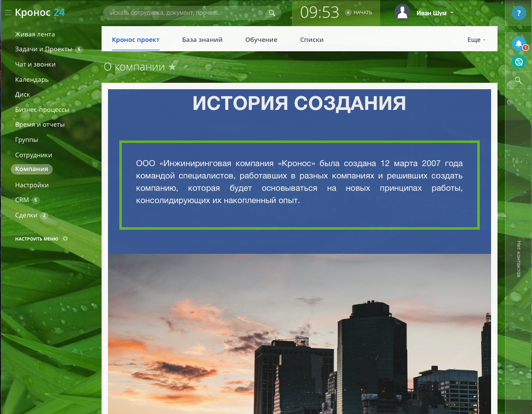Open Иван Шум user dropdown menu
This screenshot has height=414, width=532.
pos(435,13)
